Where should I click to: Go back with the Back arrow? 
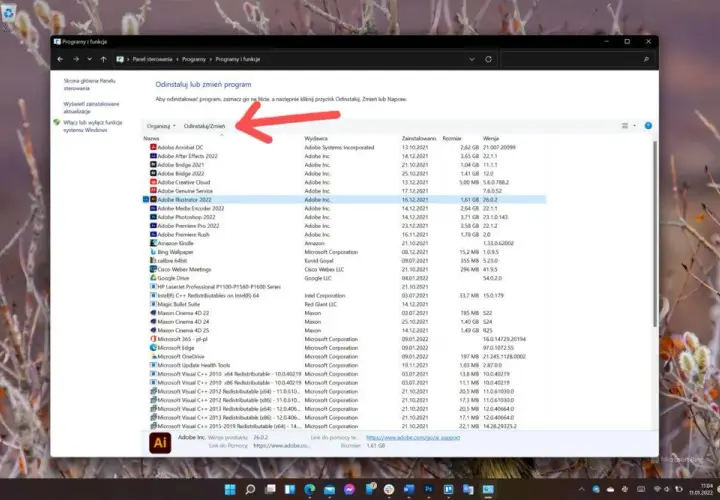(60, 59)
